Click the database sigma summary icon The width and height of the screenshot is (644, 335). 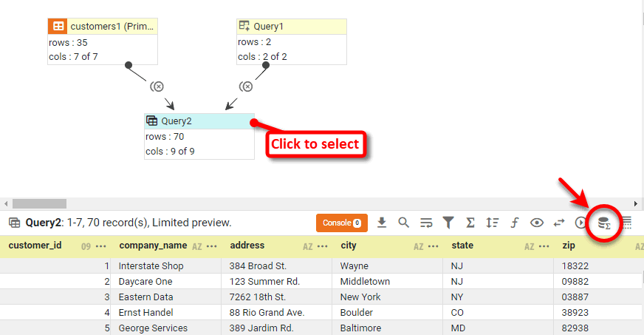(x=604, y=223)
